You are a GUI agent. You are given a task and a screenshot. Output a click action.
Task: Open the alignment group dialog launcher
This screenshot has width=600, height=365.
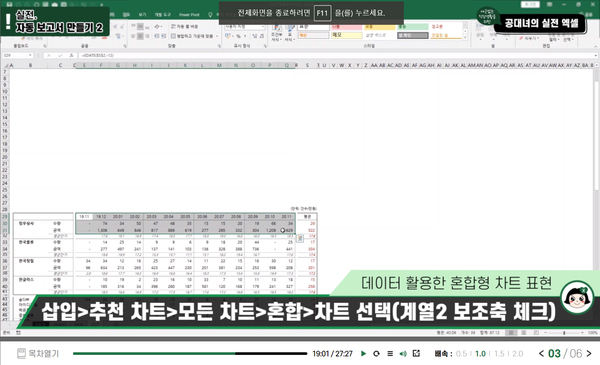click(x=220, y=46)
